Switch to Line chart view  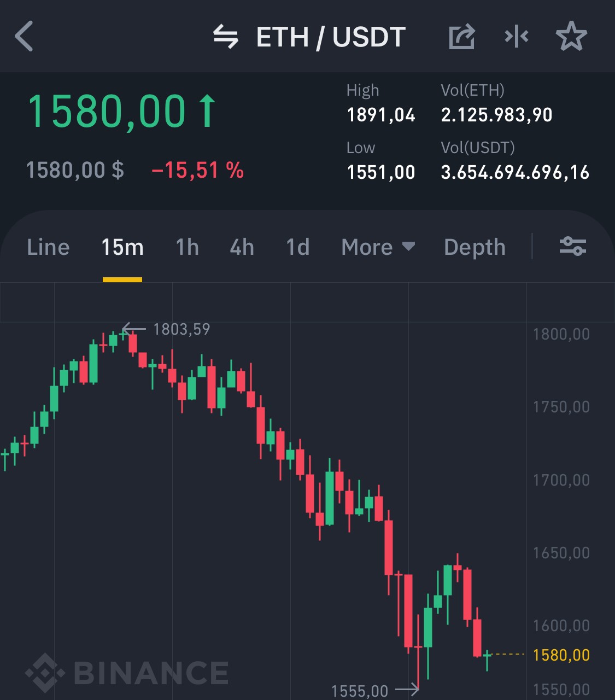[48, 247]
